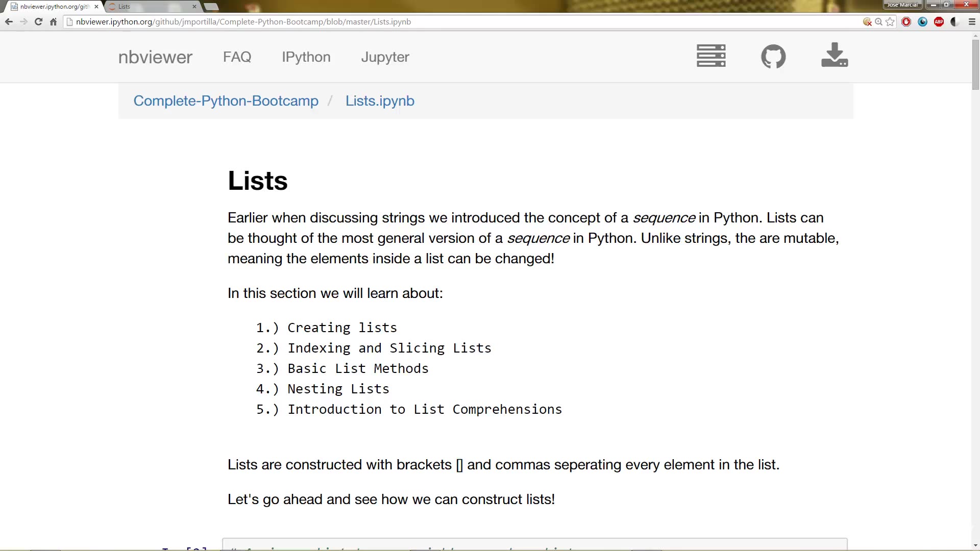Click "Lists are constructed with brackets" sentence
Image resolution: width=980 pixels, height=551 pixels.
coord(503,465)
